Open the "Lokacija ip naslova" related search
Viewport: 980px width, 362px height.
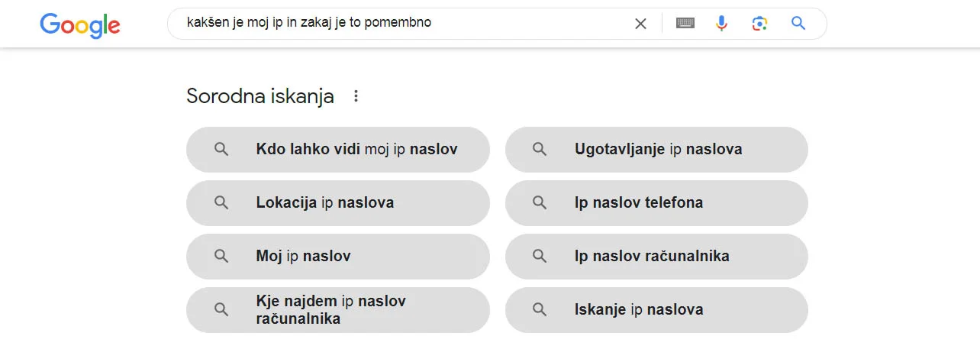(325, 203)
